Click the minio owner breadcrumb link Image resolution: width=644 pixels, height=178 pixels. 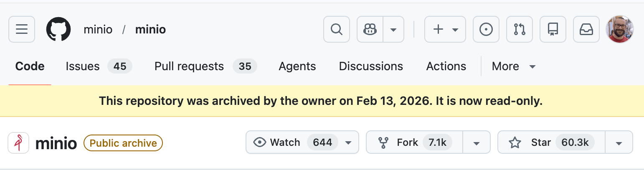(98, 30)
